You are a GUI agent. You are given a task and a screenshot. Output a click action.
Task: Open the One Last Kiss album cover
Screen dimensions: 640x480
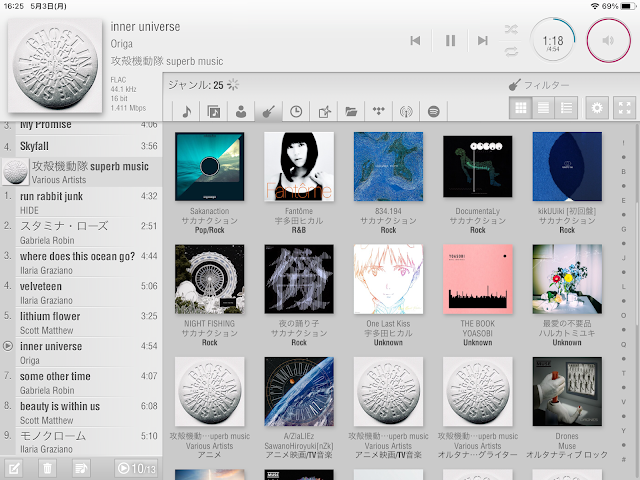click(388, 279)
